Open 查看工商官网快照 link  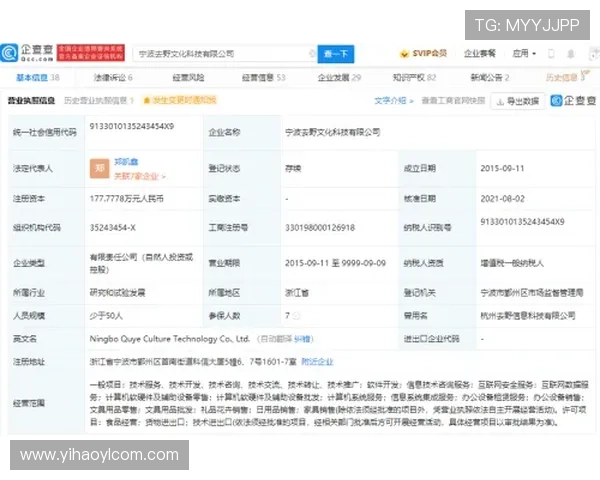click(x=453, y=101)
